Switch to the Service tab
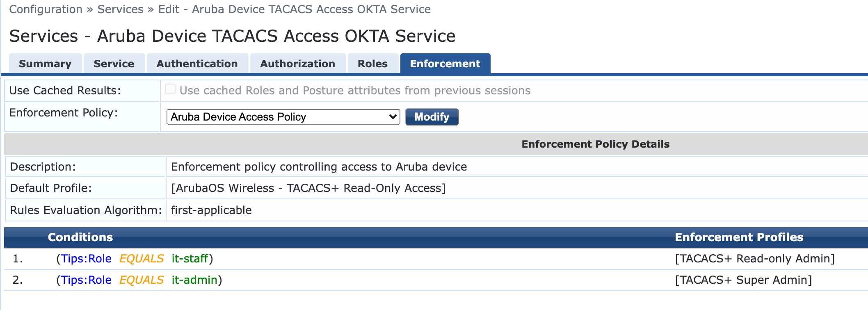Viewport: 868px width, 310px height. click(x=114, y=63)
